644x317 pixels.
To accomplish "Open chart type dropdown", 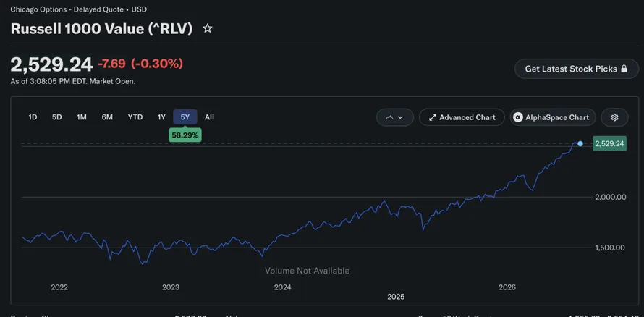I will click(394, 117).
